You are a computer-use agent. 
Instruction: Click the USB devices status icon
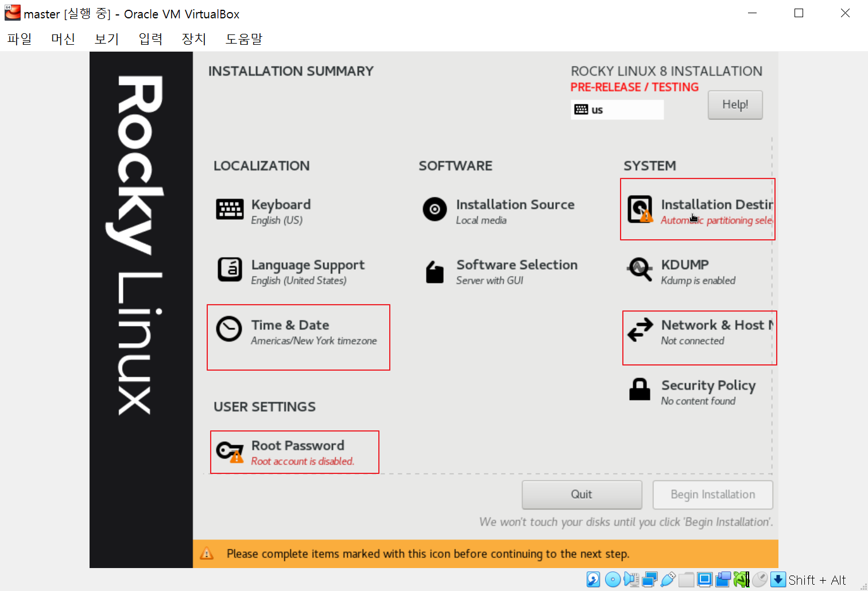click(668, 580)
